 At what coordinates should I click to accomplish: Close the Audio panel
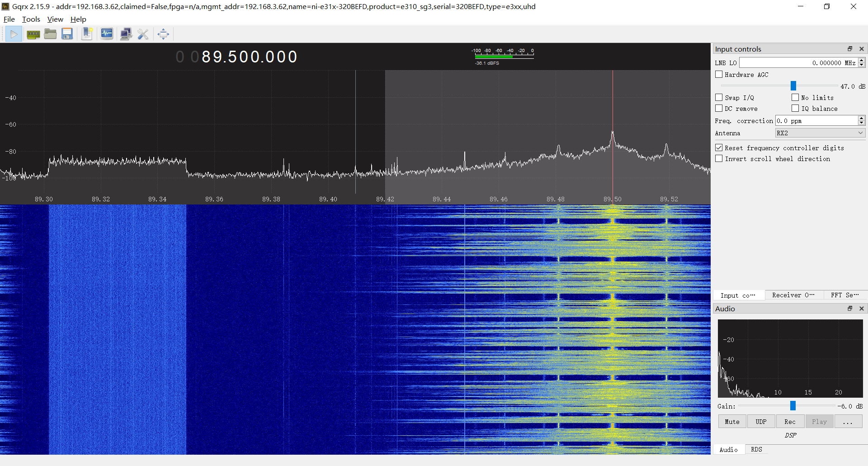pos(862,309)
